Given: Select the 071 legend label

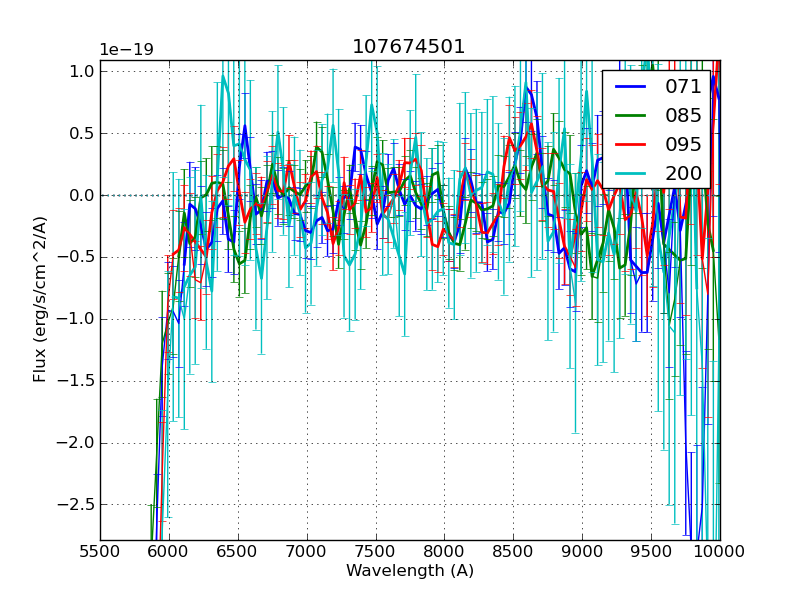Looking at the screenshot, I should 683,87.
